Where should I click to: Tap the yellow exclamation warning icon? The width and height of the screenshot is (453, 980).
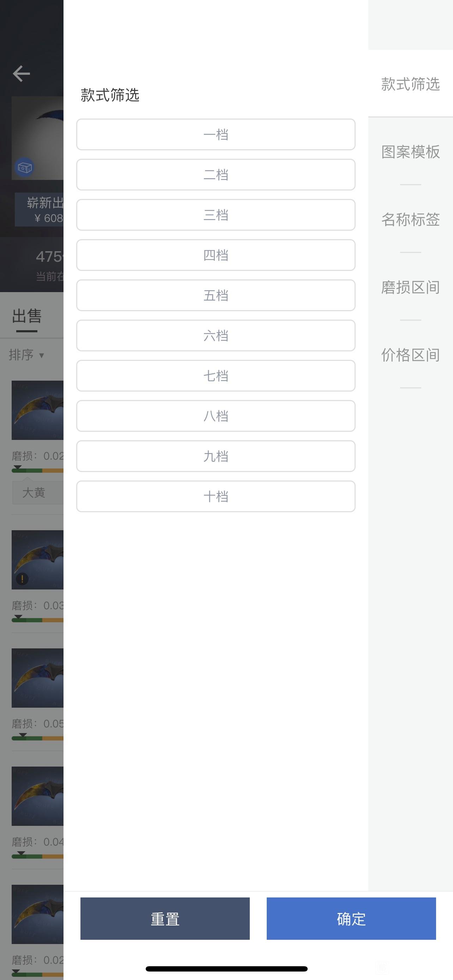[22, 579]
